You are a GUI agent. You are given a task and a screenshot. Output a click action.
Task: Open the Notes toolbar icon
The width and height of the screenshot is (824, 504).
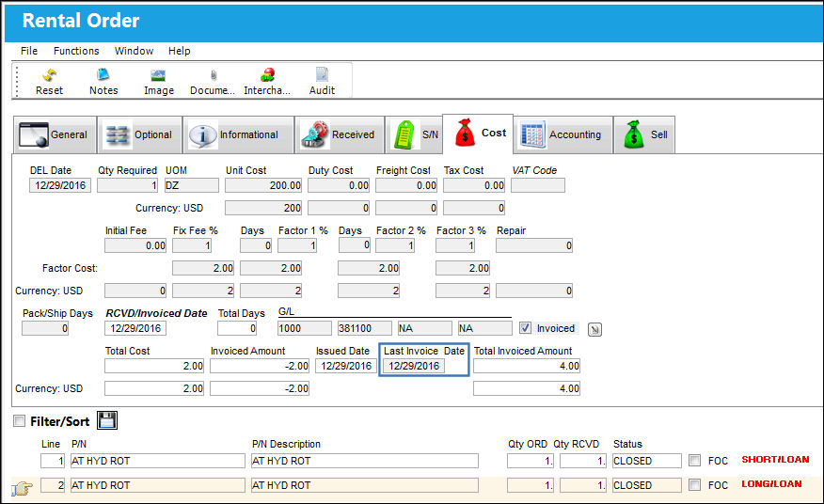click(x=103, y=75)
